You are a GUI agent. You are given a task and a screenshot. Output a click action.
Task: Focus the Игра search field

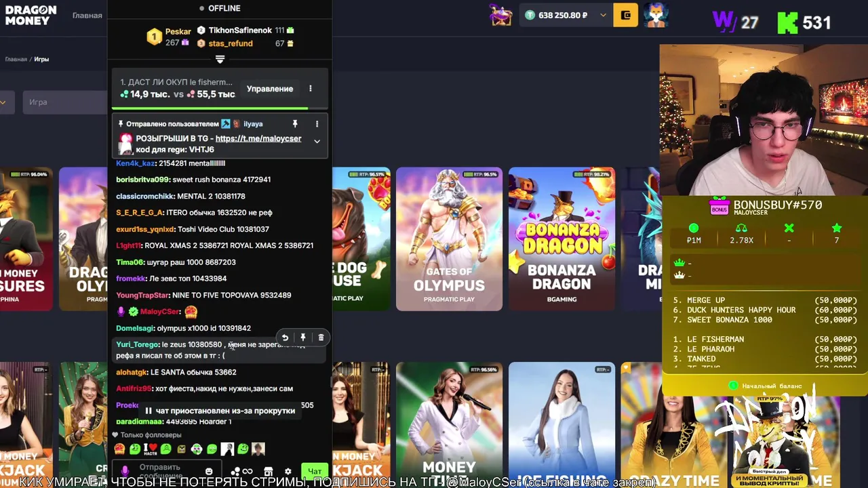(64, 102)
